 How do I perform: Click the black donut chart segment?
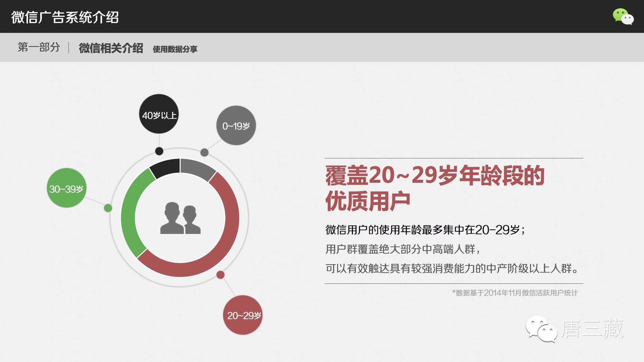click(166, 167)
